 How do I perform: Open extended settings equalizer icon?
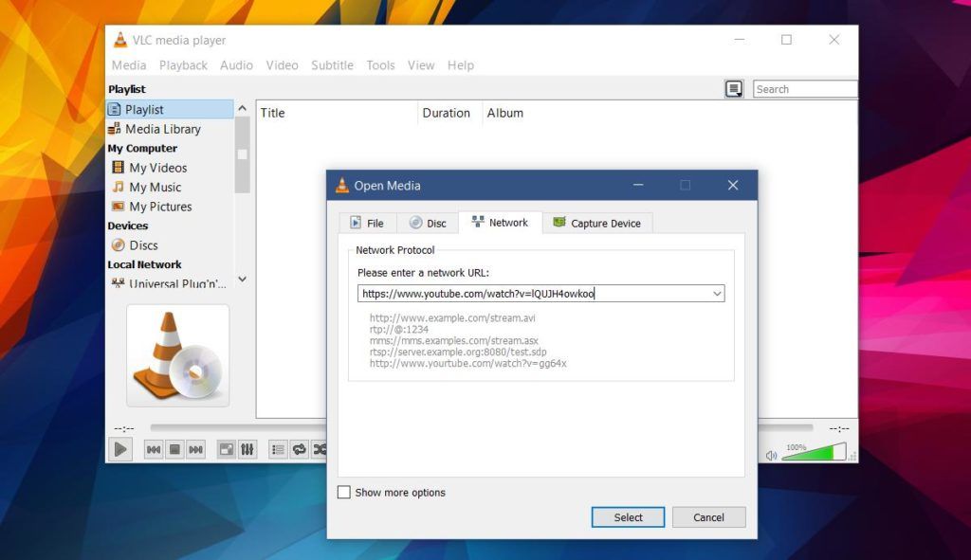(247, 449)
